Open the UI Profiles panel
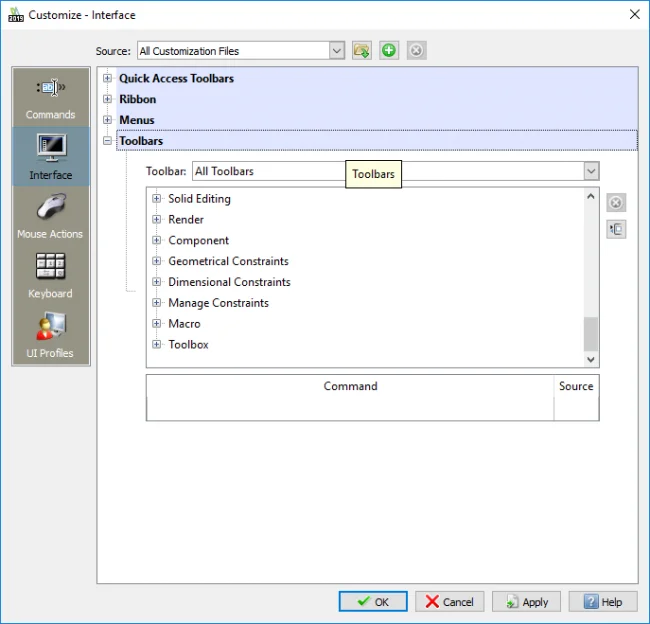The image size is (650, 624). pyautogui.click(x=50, y=336)
